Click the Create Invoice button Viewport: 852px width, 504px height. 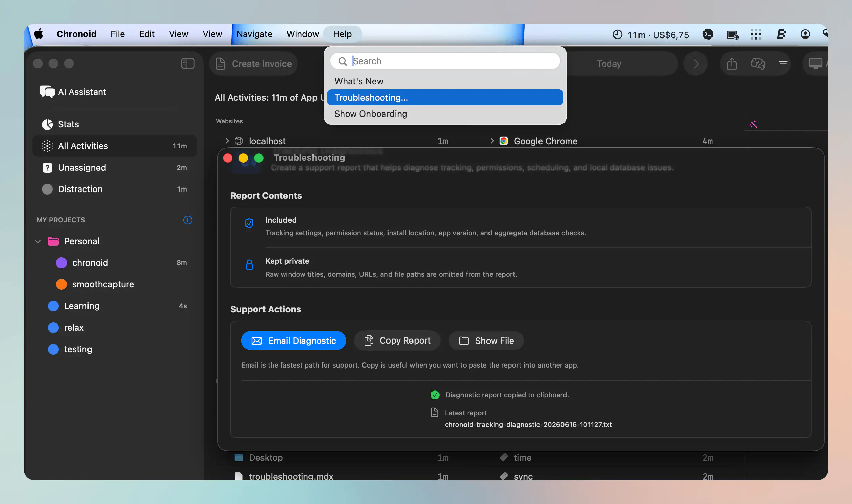coord(253,64)
